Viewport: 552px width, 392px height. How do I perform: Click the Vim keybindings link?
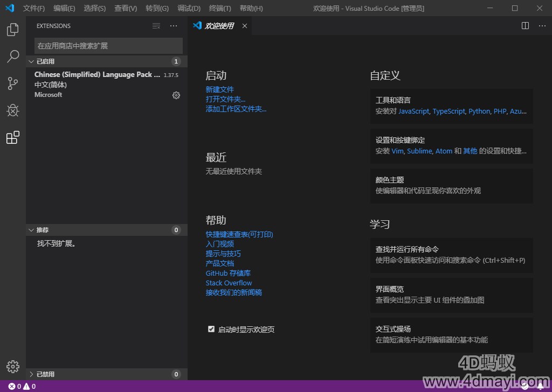click(397, 151)
